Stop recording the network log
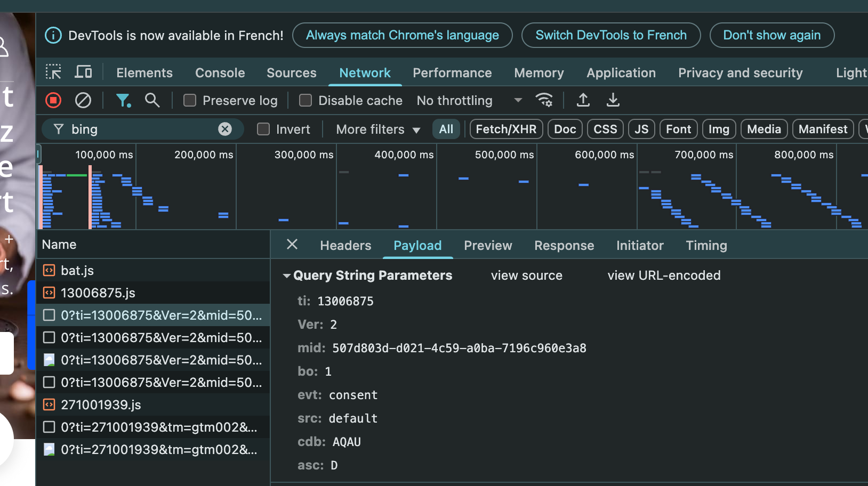 pyautogui.click(x=53, y=100)
